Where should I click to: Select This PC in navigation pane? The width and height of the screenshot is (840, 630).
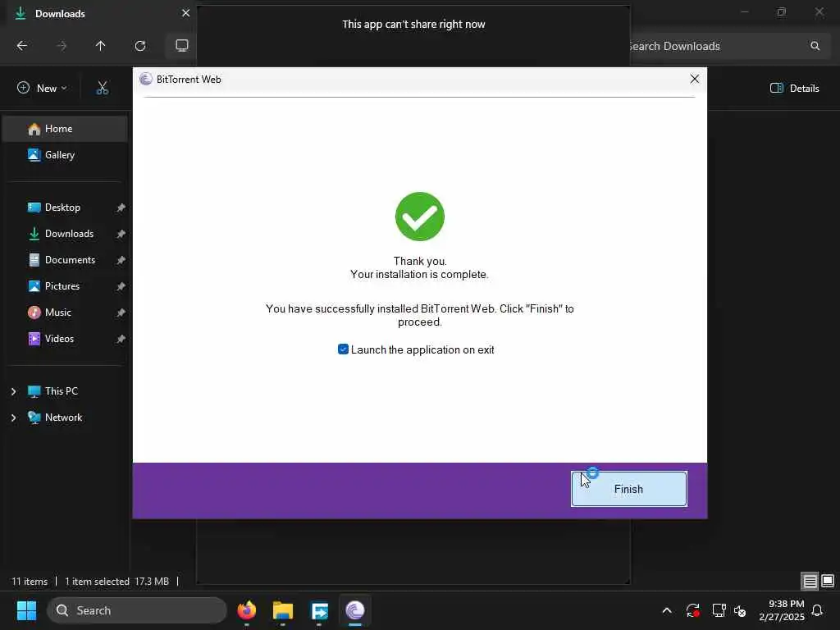click(66, 391)
